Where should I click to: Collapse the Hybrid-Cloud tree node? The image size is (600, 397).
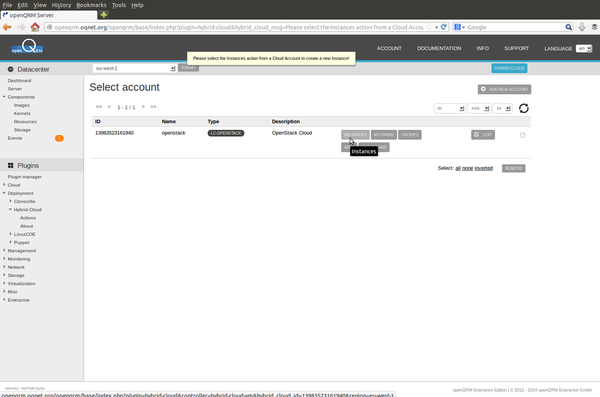pyautogui.click(x=11, y=209)
